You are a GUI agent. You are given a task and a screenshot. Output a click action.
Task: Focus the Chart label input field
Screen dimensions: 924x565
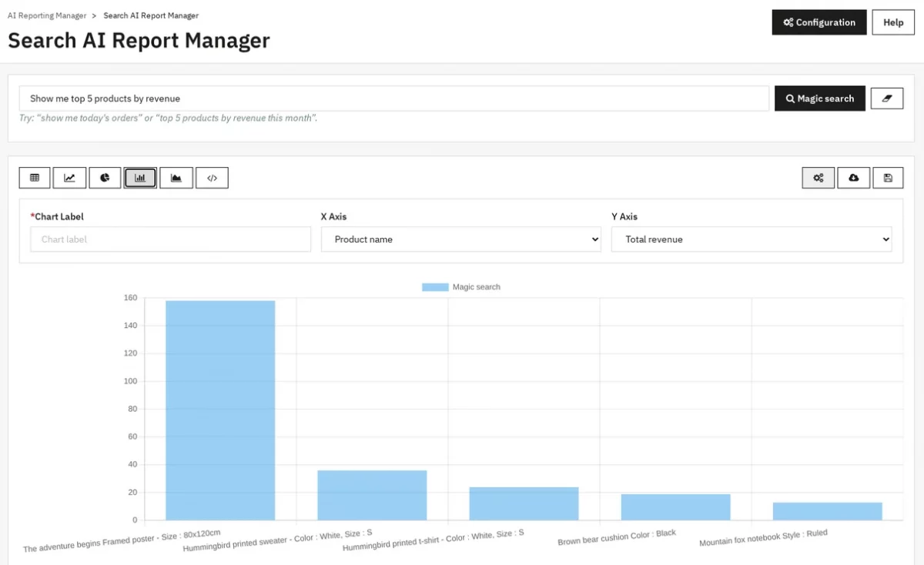coord(171,239)
